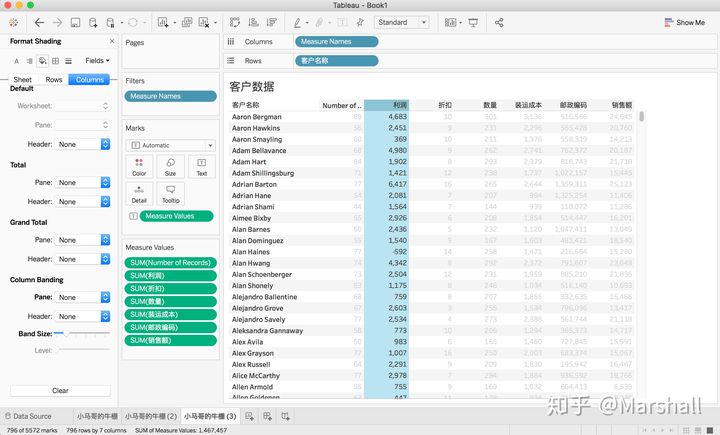
Task: Click the New Worksheet chart icon
Action: coord(163,23)
